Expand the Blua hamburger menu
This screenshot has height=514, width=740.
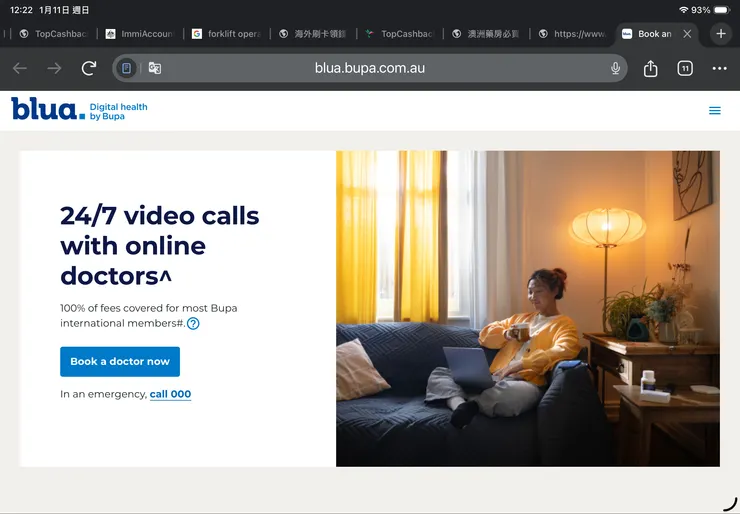714,110
